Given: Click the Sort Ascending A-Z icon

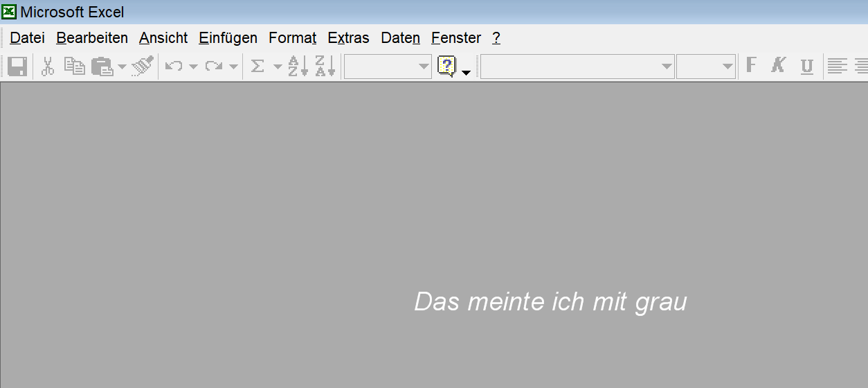Looking at the screenshot, I should (298, 67).
